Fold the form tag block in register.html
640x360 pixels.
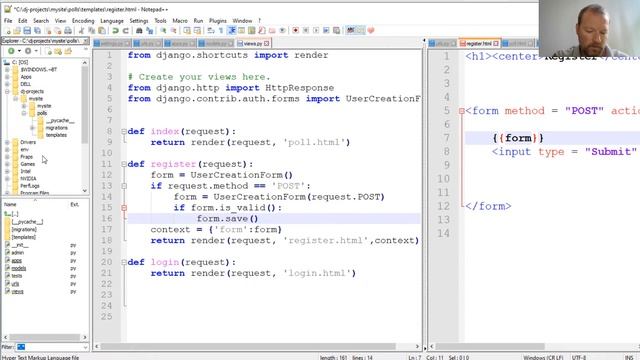[462, 111]
